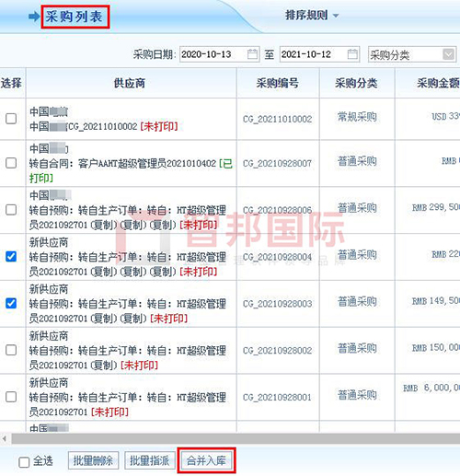Click the 批量删除 button
The height and width of the screenshot is (476, 460).
click(x=93, y=460)
